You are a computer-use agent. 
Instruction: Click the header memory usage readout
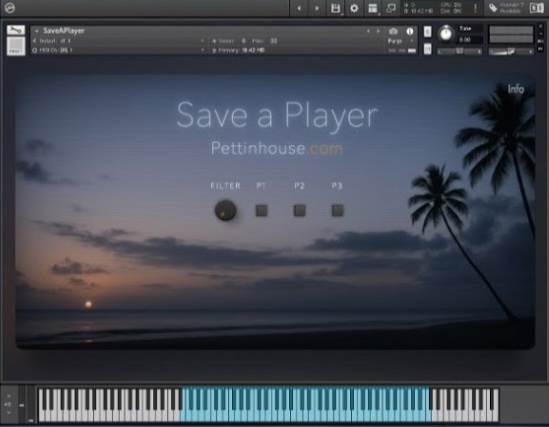click(418, 11)
